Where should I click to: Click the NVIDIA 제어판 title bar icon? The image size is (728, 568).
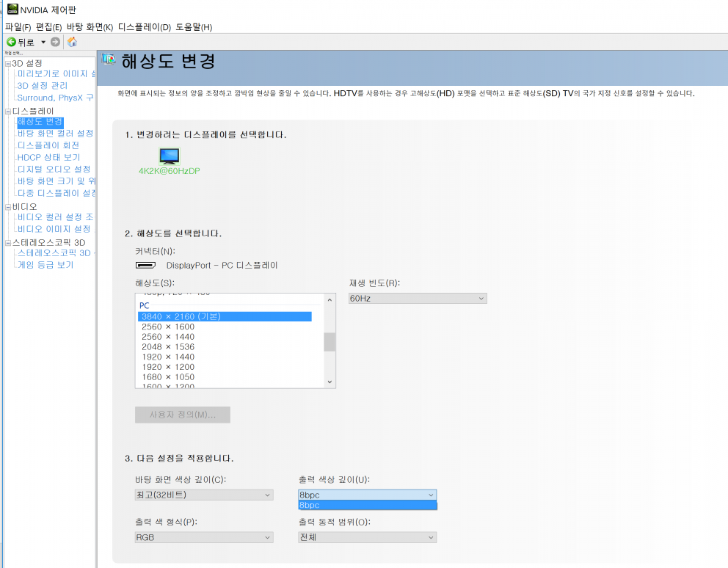click(x=12, y=10)
